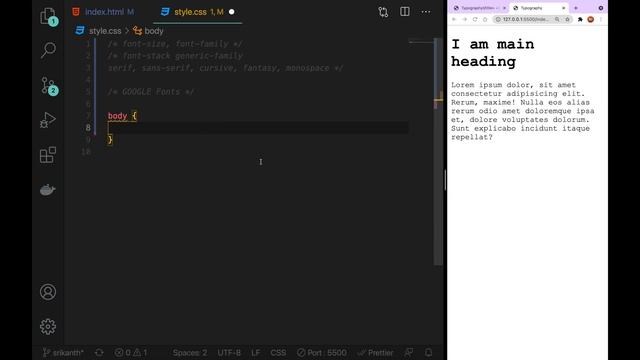Open Problems from errors and warnings indicator

coord(131,353)
